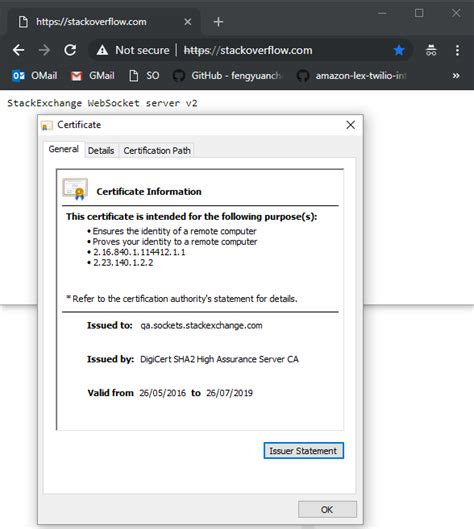Close the Certificate dialog with X
474x529 pixels.
[351, 125]
